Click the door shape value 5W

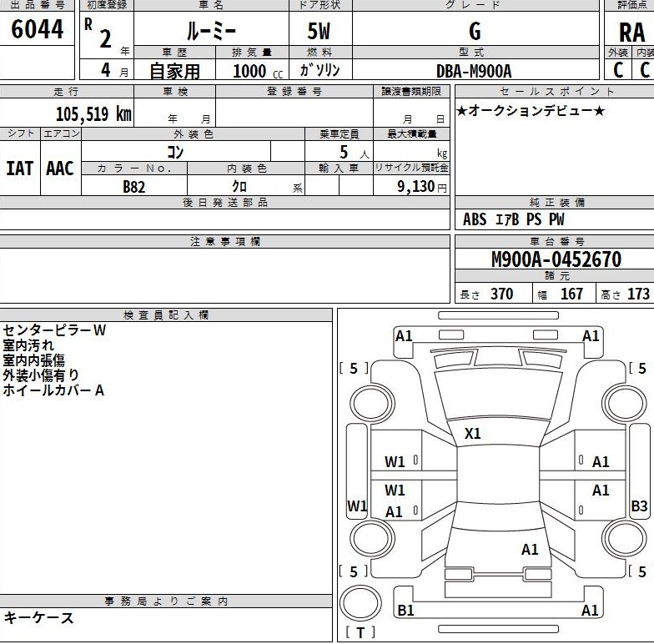[x=319, y=31]
